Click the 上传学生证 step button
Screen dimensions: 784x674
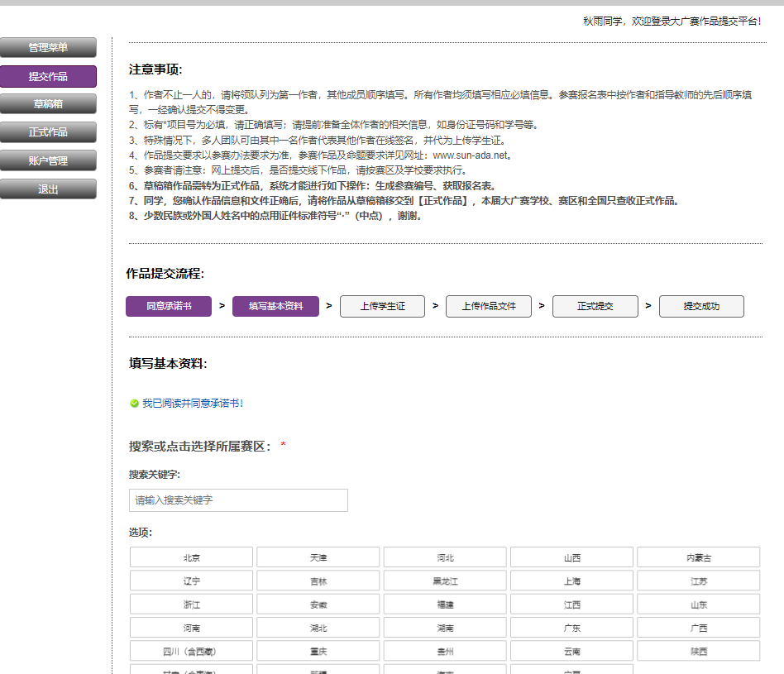point(383,306)
